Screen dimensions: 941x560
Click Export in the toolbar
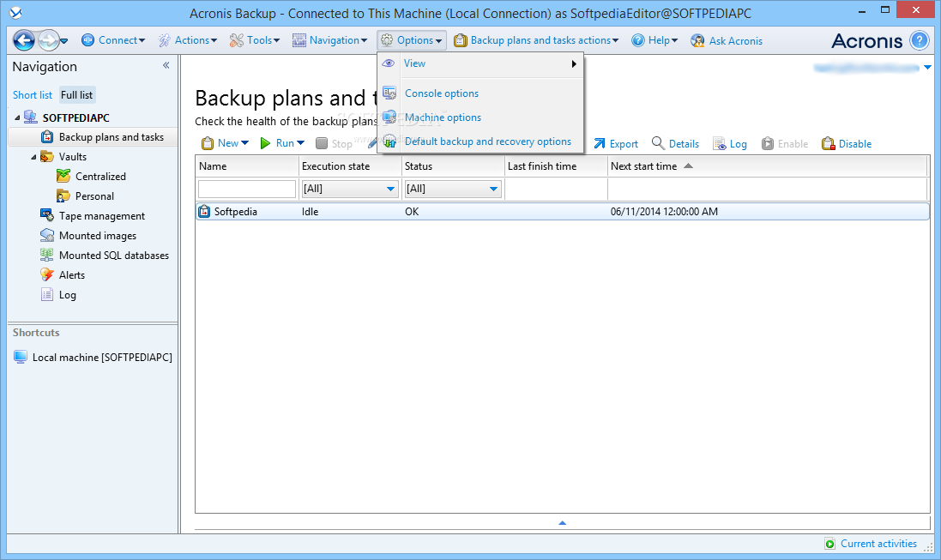click(616, 143)
